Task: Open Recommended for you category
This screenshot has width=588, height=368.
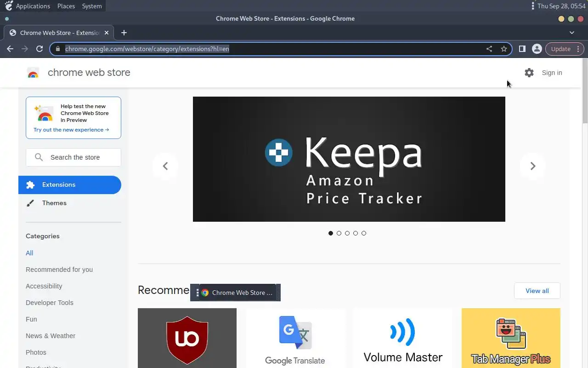Action: pos(59,270)
